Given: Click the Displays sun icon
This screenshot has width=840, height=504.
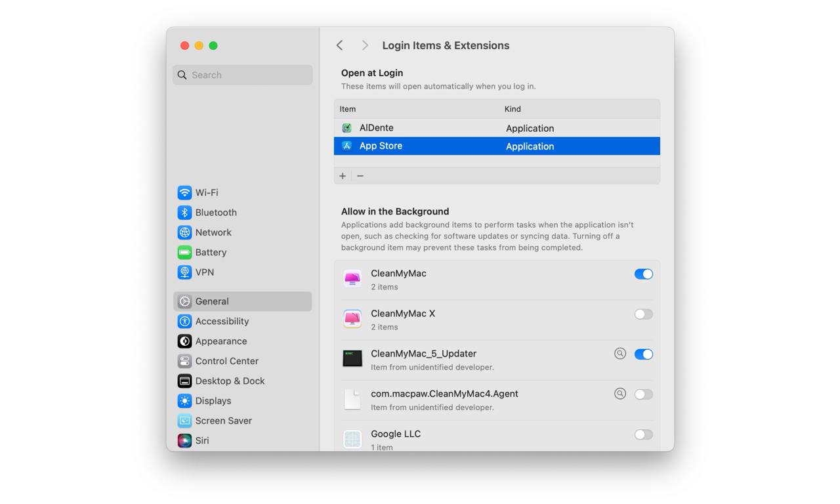Looking at the screenshot, I should click(x=184, y=401).
